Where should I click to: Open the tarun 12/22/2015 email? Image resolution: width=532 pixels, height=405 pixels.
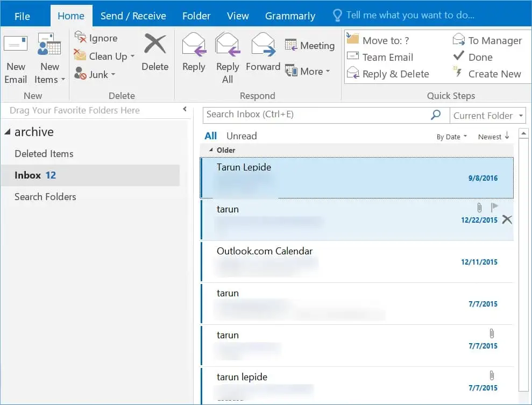[x=357, y=220]
